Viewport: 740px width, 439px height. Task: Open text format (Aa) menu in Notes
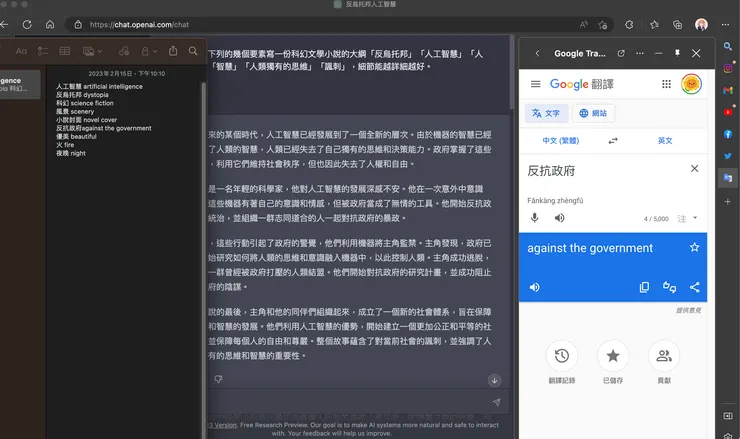[x=21, y=51]
